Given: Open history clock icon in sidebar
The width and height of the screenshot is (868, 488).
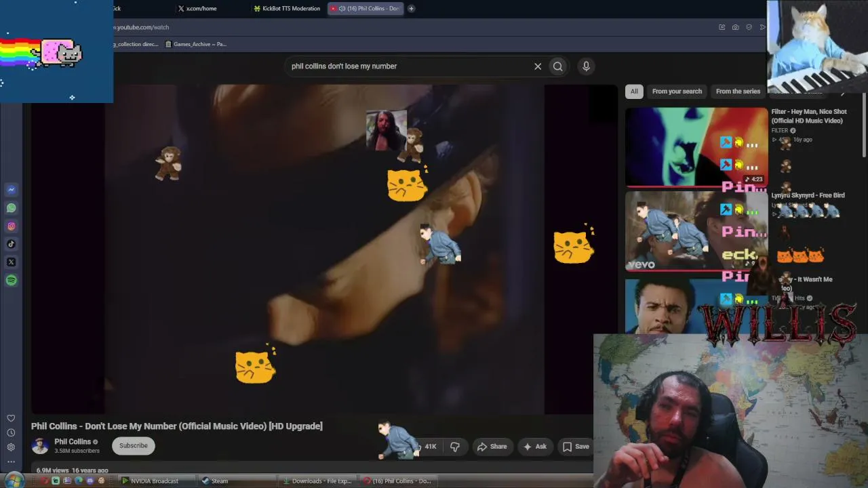Looking at the screenshot, I should (11, 432).
